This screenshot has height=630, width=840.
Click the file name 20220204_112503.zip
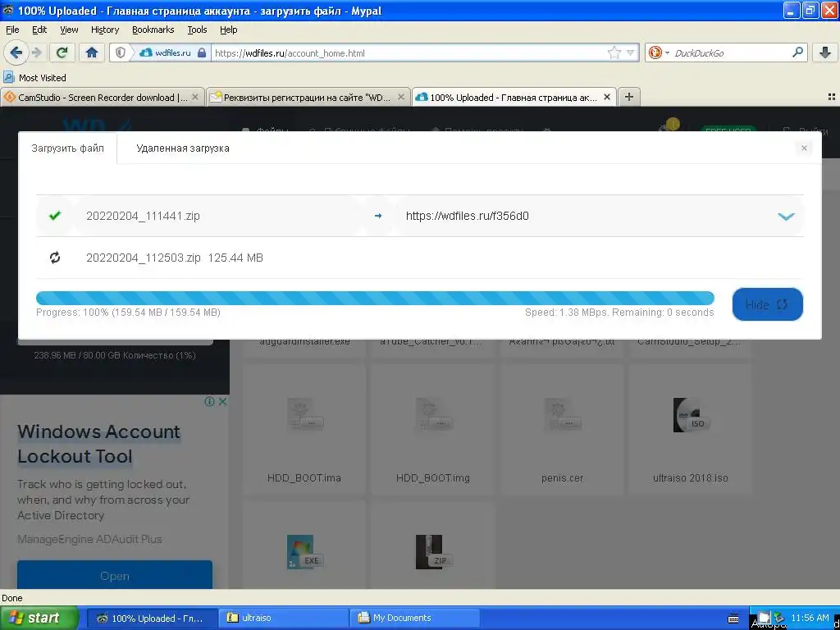(143, 258)
